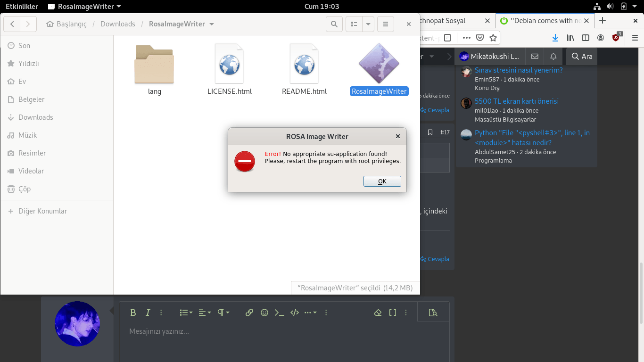This screenshot has width=644, height=362.
Task: Open Firefox downloads panel
Action: click(555, 38)
